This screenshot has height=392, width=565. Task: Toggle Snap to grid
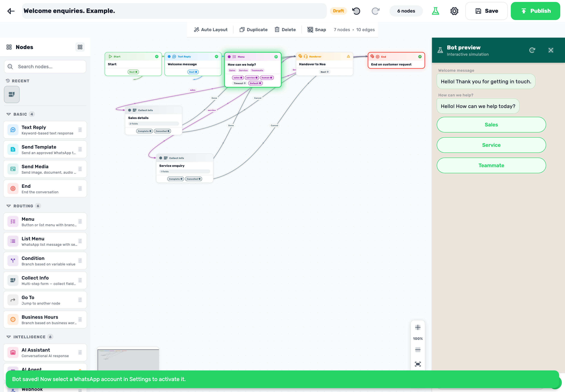[x=316, y=30]
